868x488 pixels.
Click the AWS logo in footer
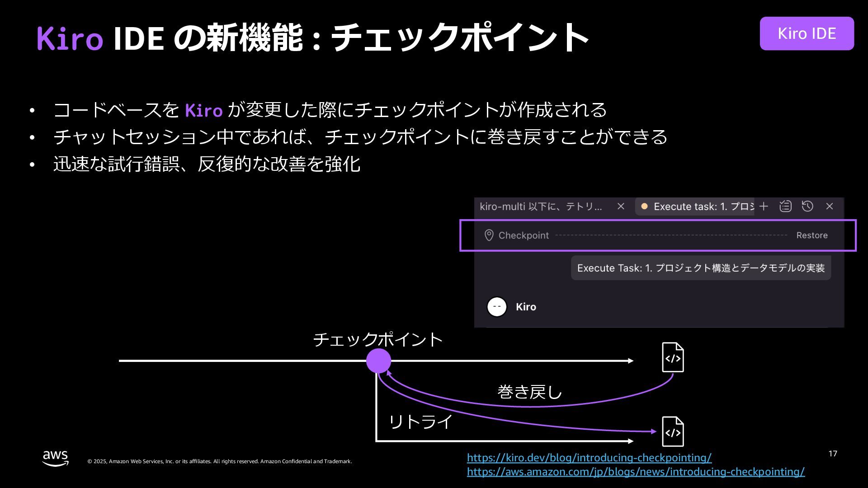[55, 458]
